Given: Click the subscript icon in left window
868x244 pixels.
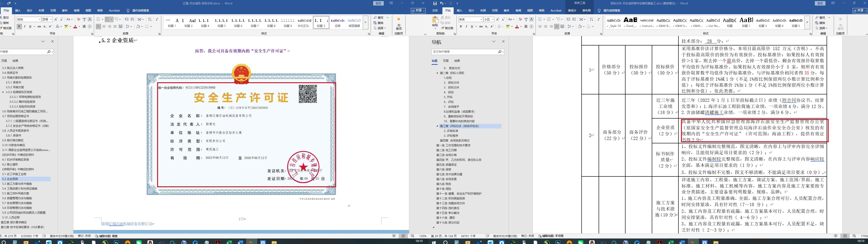Looking at the screenshot, I should [x=45, y=27].
